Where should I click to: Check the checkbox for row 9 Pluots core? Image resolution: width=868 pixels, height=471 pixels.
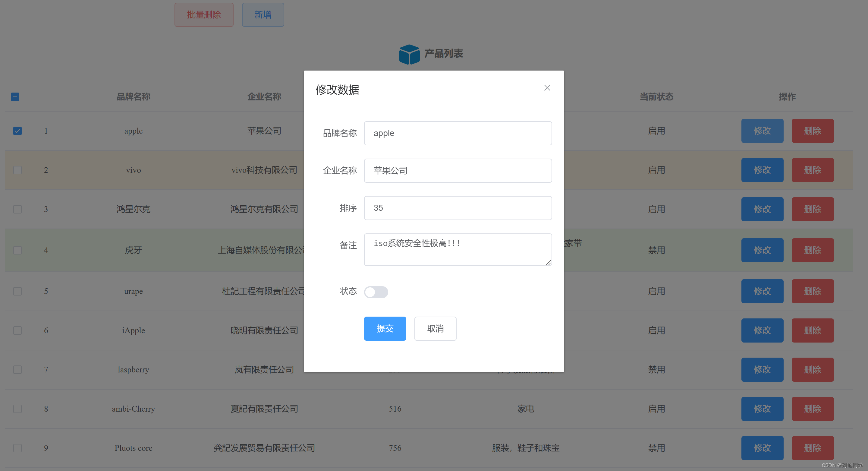pos(17,448)
